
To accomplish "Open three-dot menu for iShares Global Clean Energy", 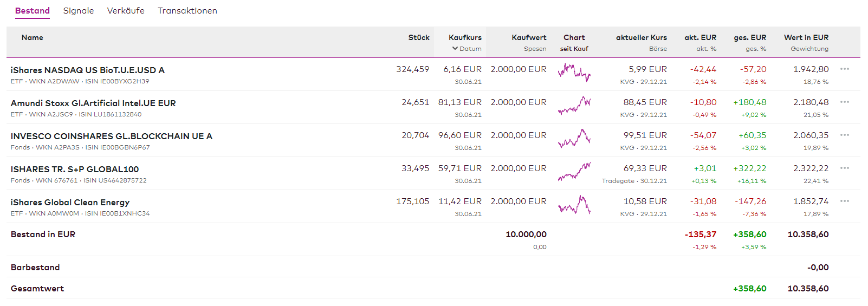I will 844,201.
